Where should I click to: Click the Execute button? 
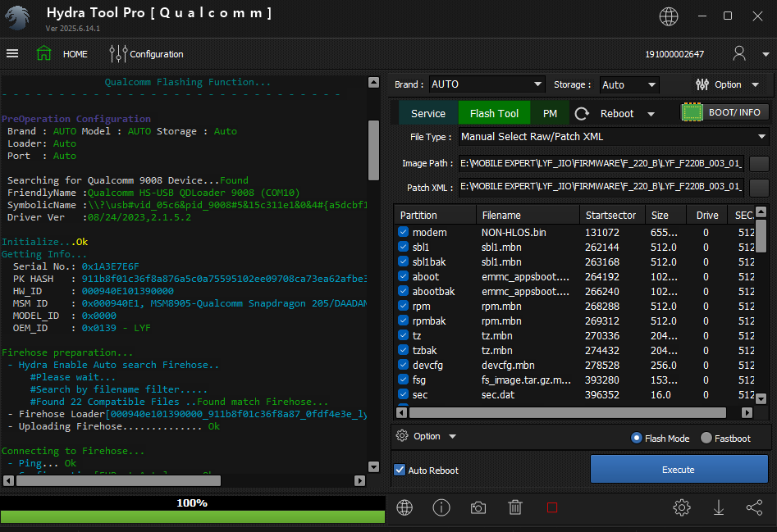[x=679, y=469]
